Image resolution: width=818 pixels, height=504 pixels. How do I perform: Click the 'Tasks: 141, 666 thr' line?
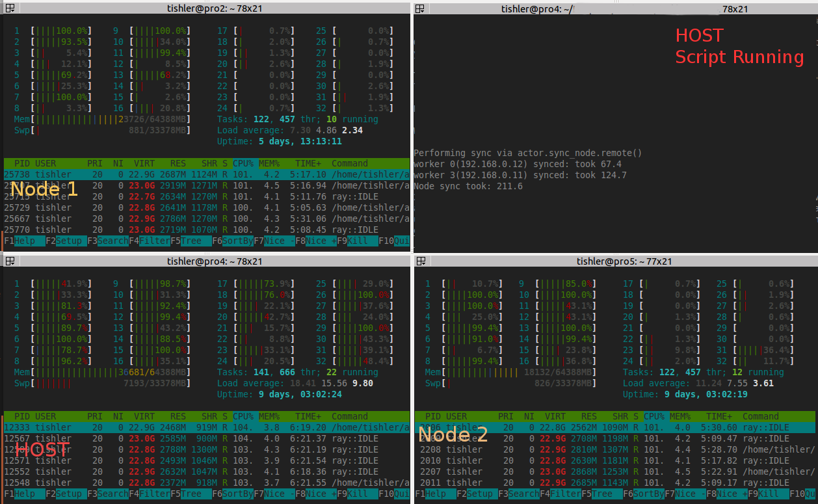point(298,373)
